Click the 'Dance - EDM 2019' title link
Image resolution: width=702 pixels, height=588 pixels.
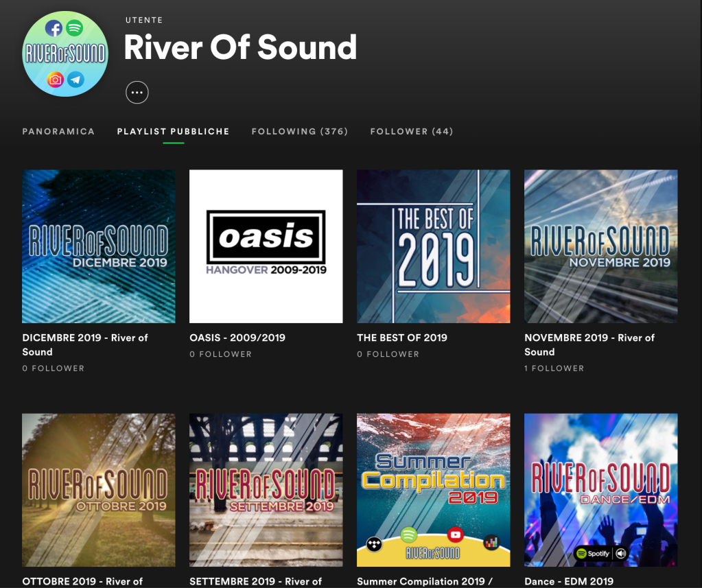(569, 581)
